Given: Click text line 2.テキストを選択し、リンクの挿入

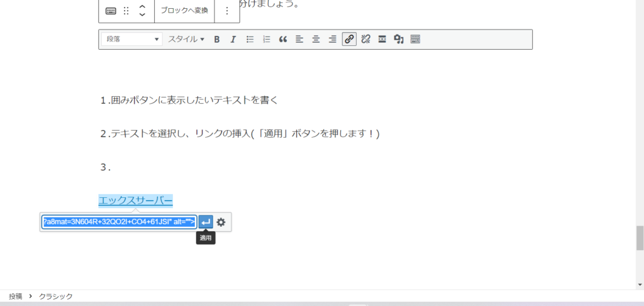Looking at the screenshot, I should click(240, 134).
